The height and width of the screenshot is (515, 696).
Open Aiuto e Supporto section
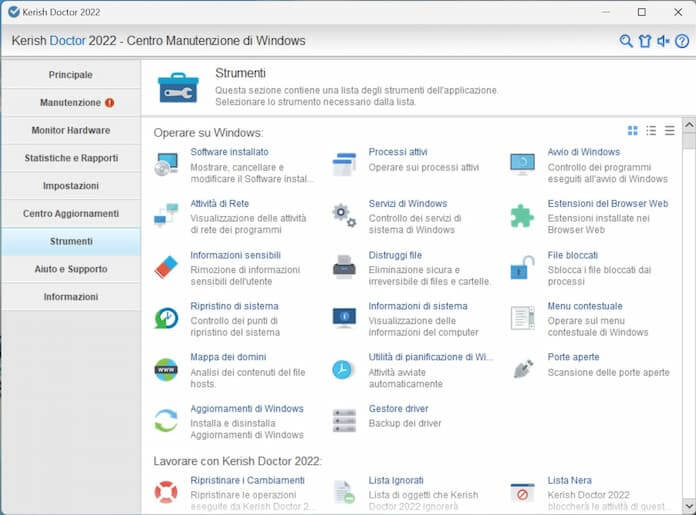point(71,269)
